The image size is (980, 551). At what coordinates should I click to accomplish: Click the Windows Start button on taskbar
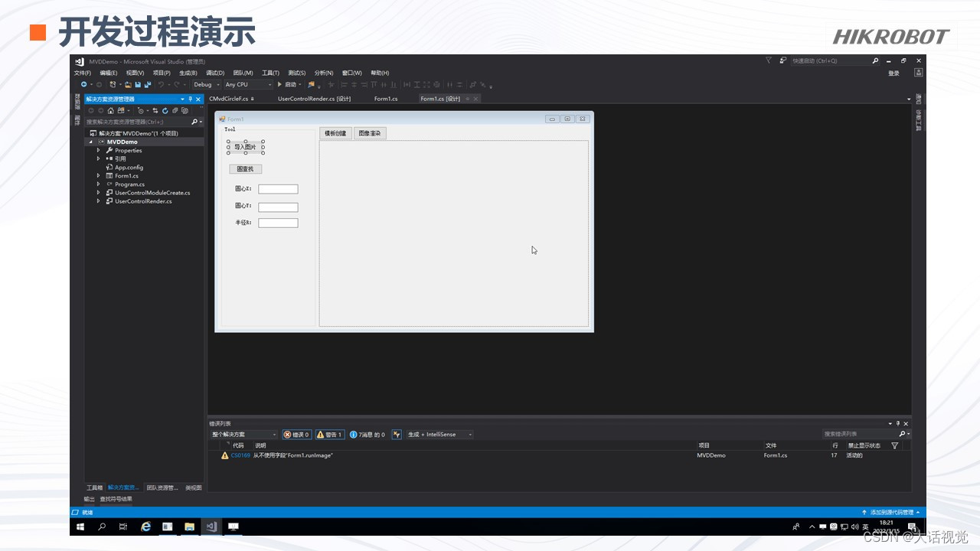[80, 527]
